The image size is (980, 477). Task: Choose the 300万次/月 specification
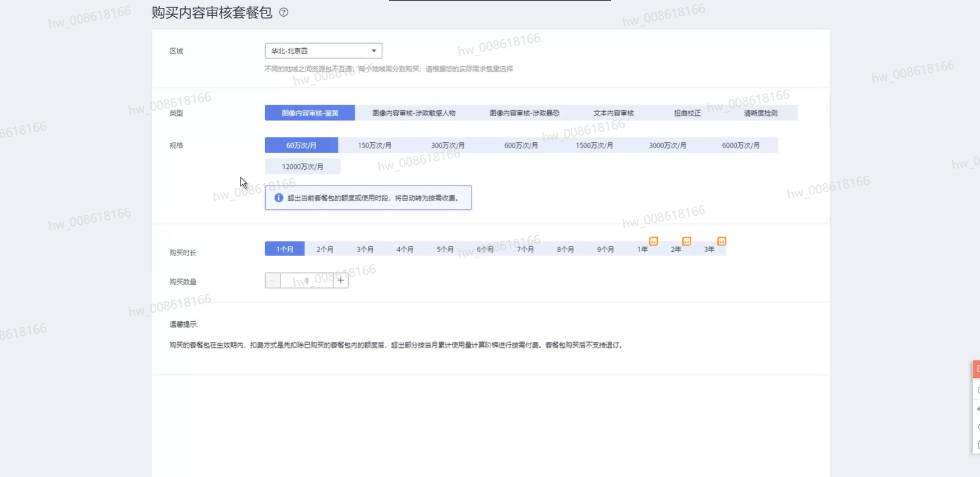(x=448, y=145)
